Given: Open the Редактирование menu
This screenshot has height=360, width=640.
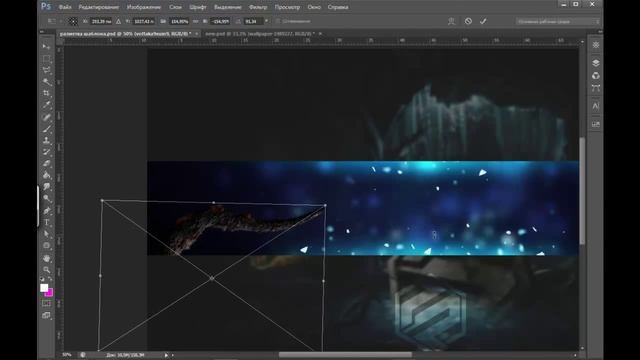Looking at the screenshot, I should pyautogui.click(x=99, y=7).
